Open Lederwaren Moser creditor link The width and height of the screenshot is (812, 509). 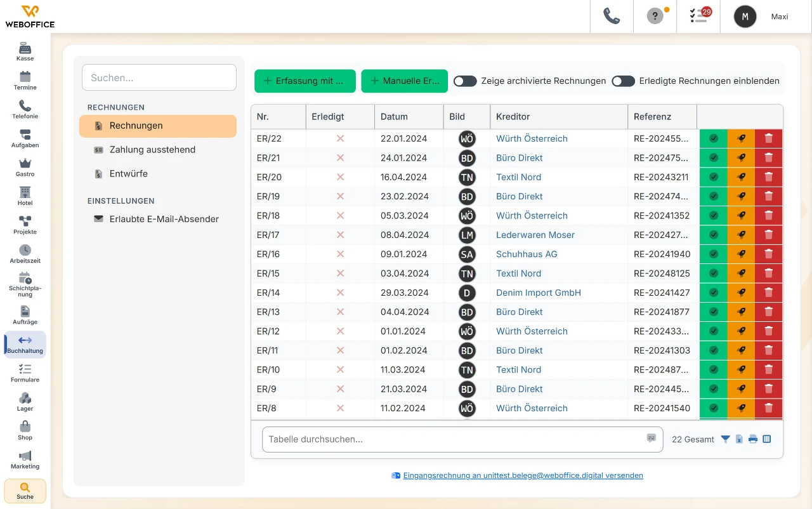tap(535, 235)
